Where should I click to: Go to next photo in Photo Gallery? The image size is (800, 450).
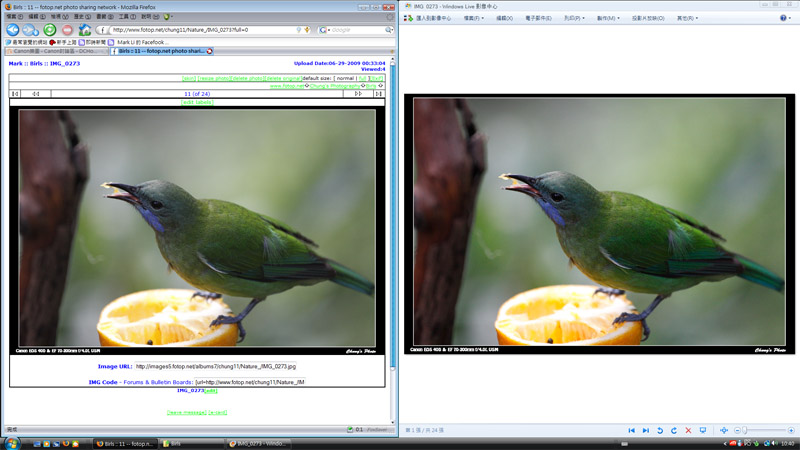pyautogui.click(x=646, y=431)
